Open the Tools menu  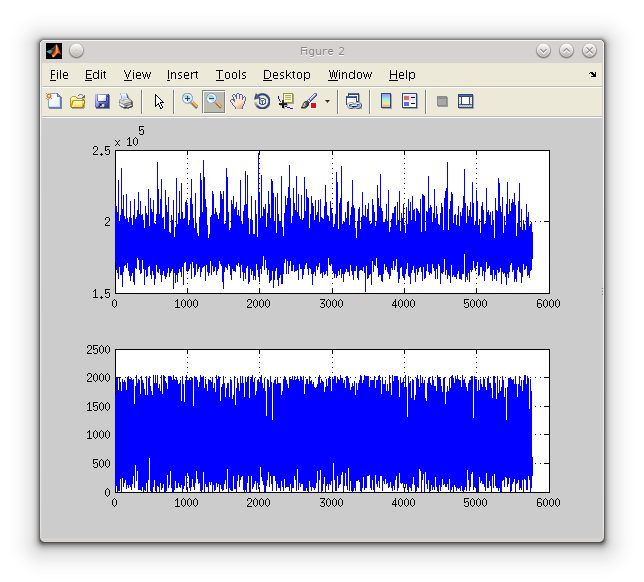pos(231,75)
